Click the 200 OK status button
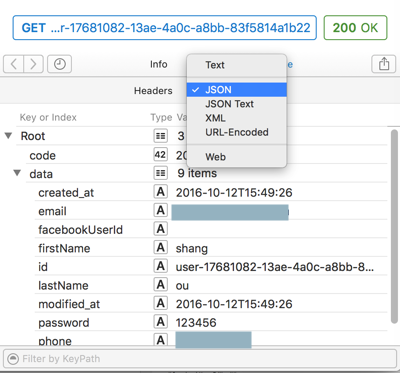This screenshot has width=400, height=373. click(x=355, y=28)
